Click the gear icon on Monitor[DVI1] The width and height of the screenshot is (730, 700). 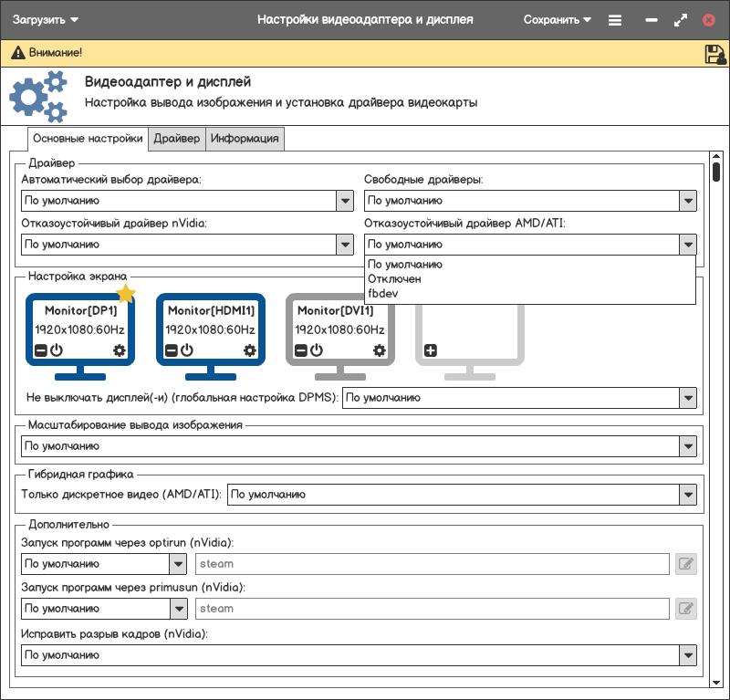point(380,350)
